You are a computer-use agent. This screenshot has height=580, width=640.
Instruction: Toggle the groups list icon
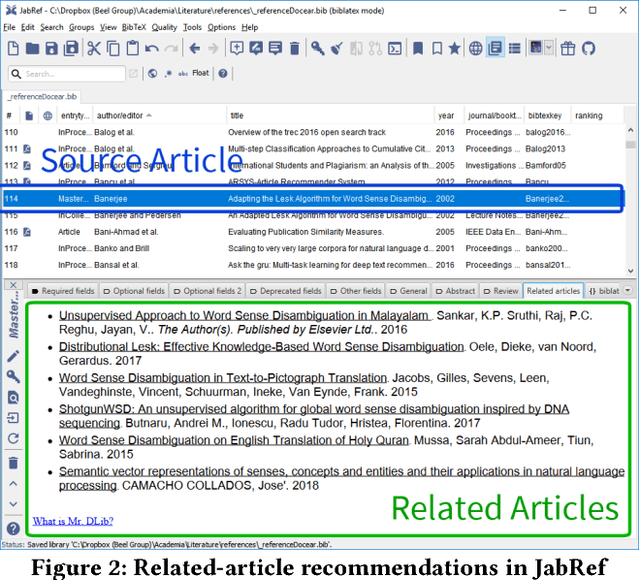pyautogui.click(x=515, y=49)
